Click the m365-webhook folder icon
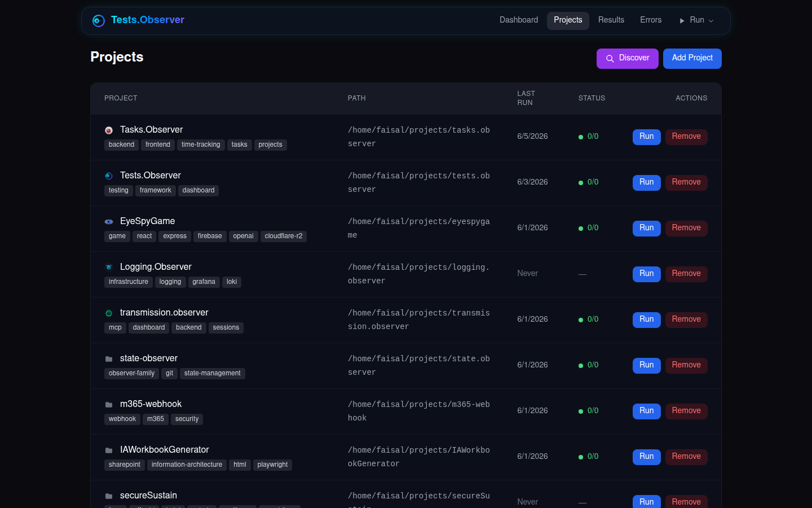 pos(109,405)
